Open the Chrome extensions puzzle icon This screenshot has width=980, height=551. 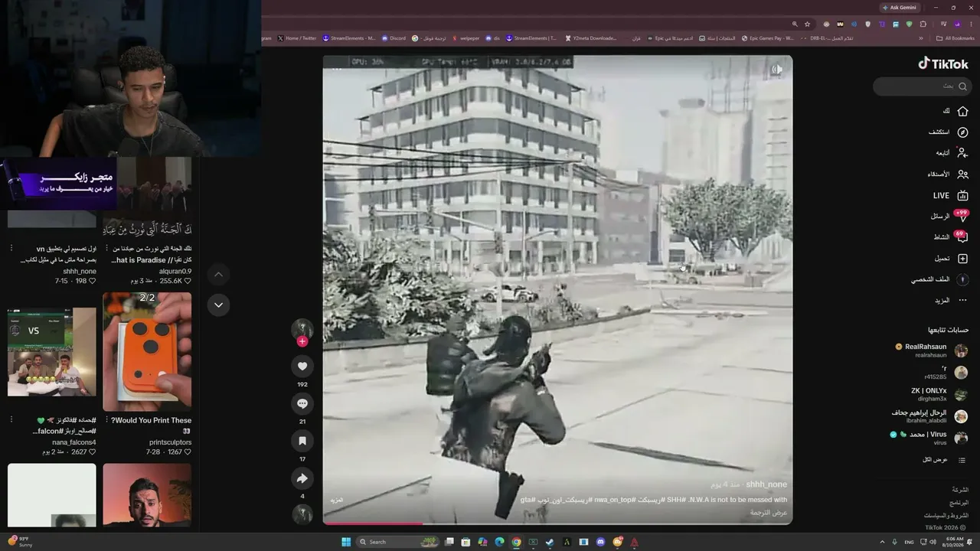click(923, 24)
